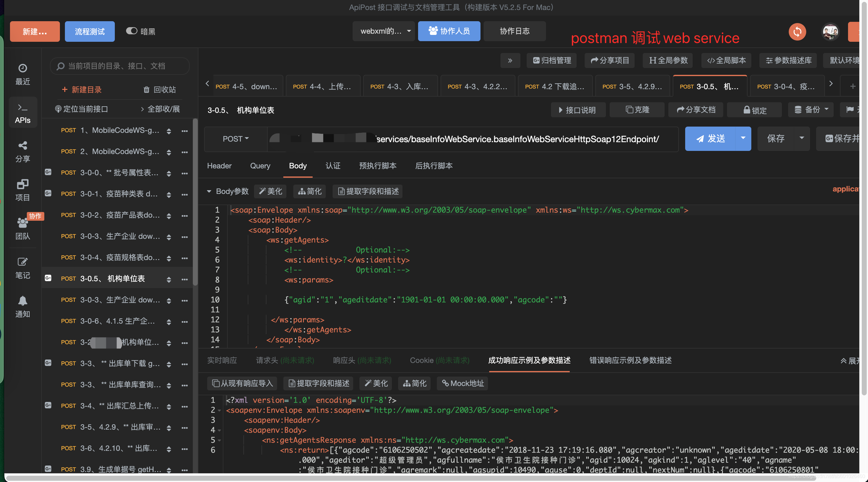
Task: Click the 协作人员 collaborators button
Action: click(x=449, y=31)
